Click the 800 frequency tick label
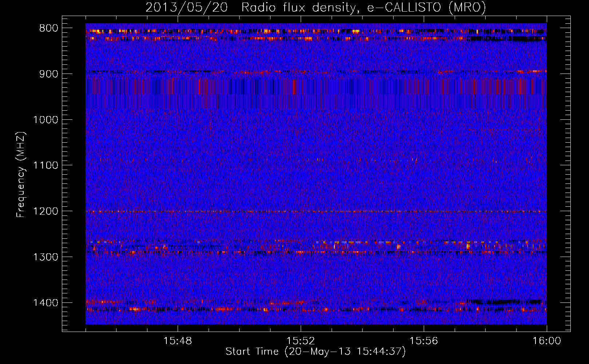The width and height of the screenshot is (589, 364). [x=49, y=28]
